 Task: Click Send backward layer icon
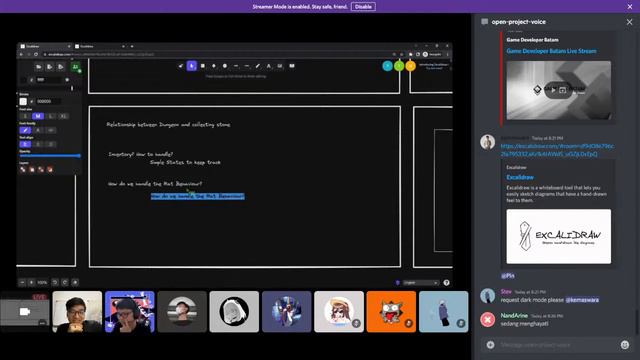click(x=32, y=169)
